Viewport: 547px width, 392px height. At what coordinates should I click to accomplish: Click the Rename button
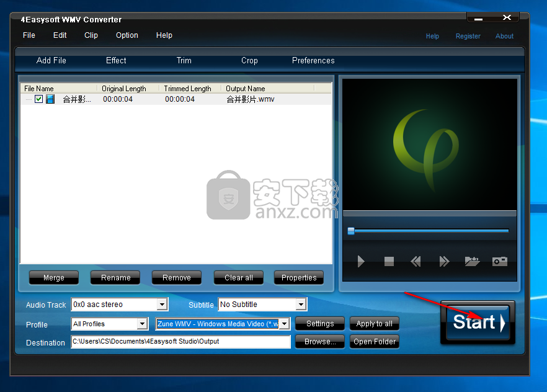(x=115, y=278)
